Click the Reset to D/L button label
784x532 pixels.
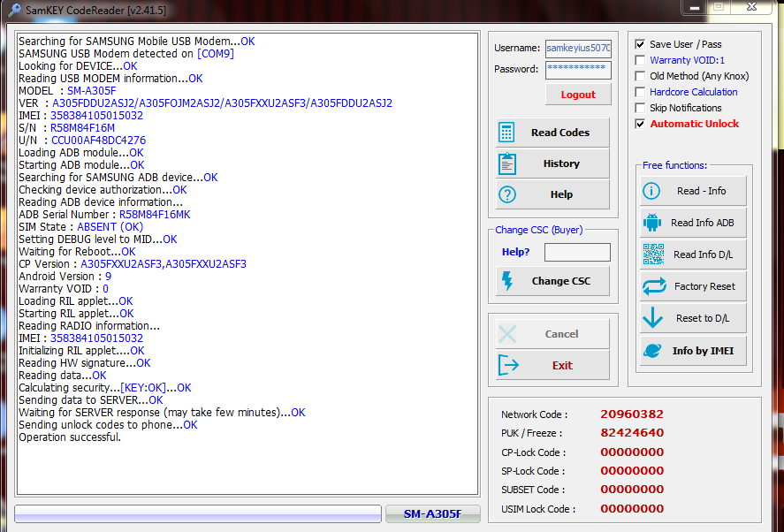pos(703,318)
